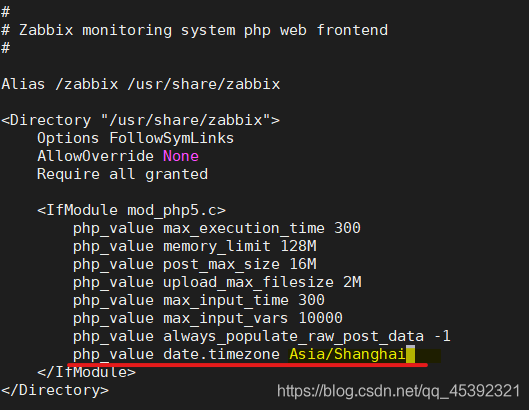Place cursor on Alias /zabbix line

[141, 84]
